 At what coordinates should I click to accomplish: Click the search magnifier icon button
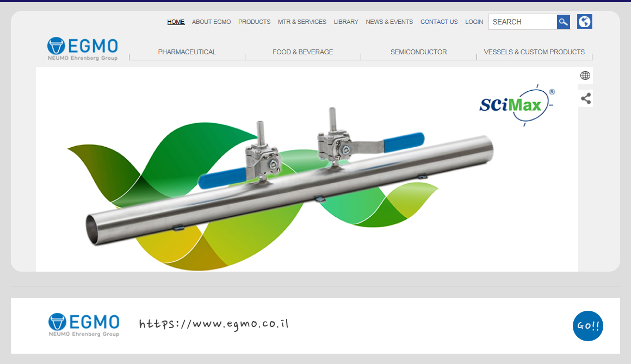pyautogui.click(x=564, y=22)
